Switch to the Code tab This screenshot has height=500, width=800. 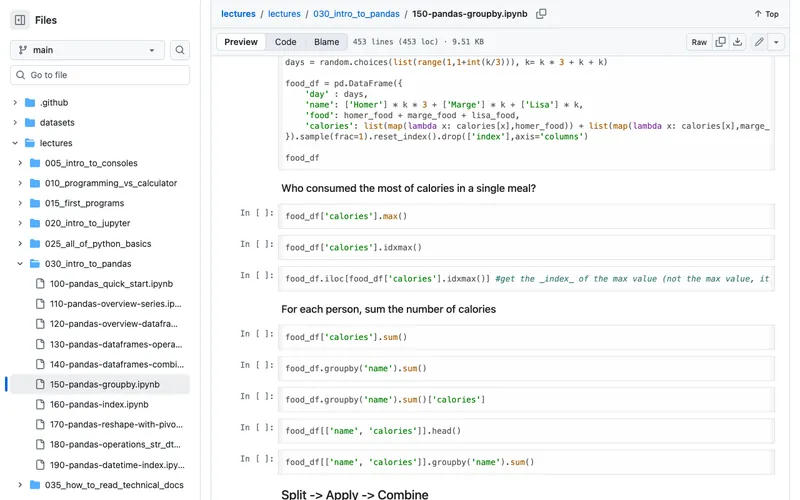pos(285,42)
